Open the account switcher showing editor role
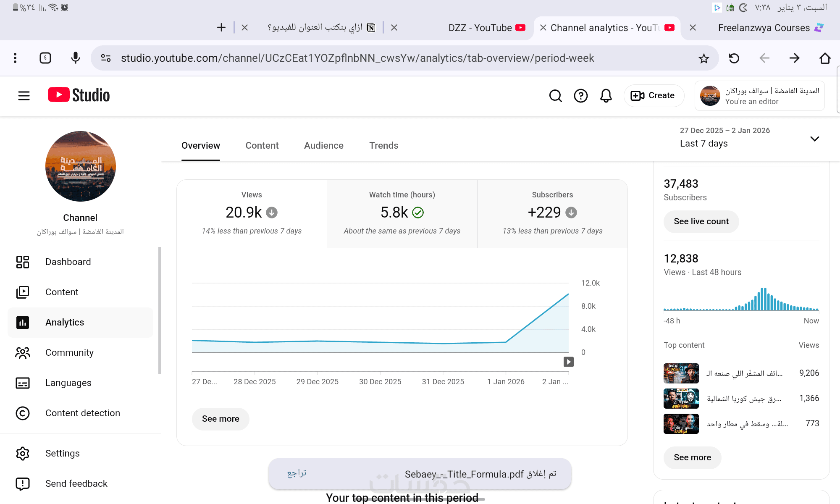840x504 pixels. point(759,96)
